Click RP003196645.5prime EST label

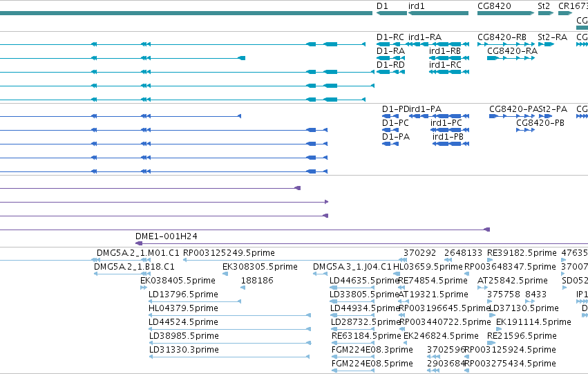[445, 308]
